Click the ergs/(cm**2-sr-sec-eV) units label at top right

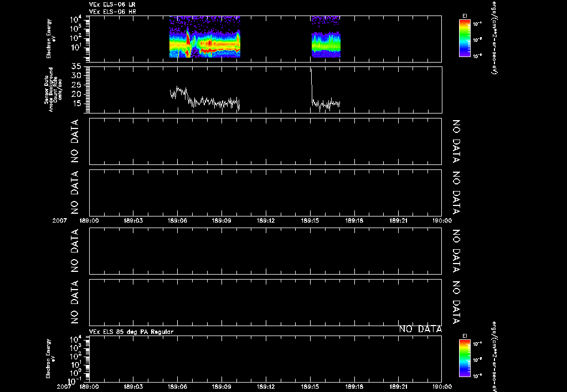pyautogui.click(x=494, y=38)
